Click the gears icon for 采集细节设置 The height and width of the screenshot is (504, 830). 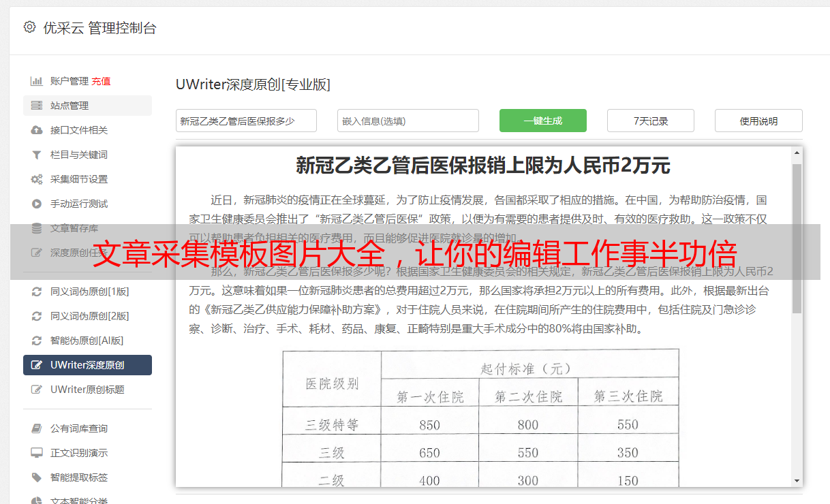pos(37,179)
